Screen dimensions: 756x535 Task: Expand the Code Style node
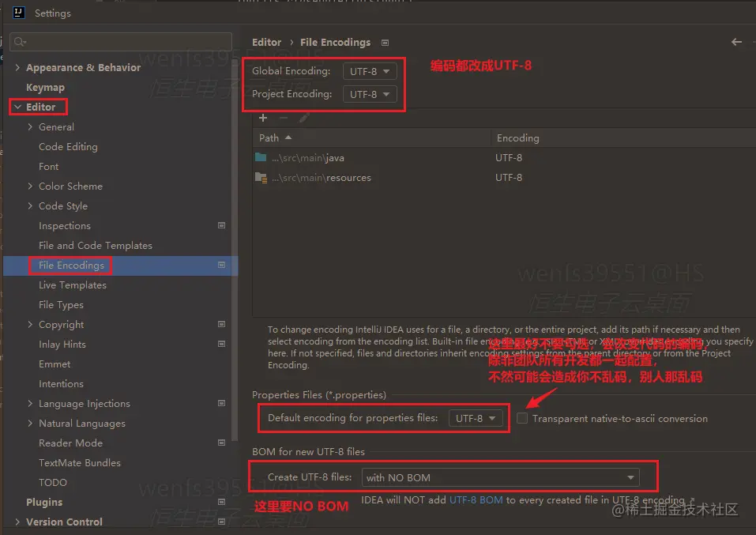tap(30, 206)
